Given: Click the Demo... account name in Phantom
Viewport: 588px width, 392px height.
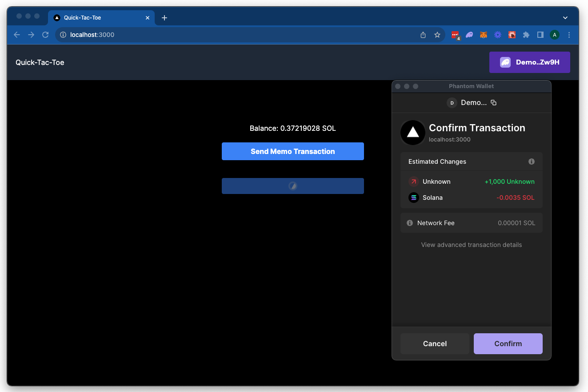Looking at the screenshot, I should point(474,103).
